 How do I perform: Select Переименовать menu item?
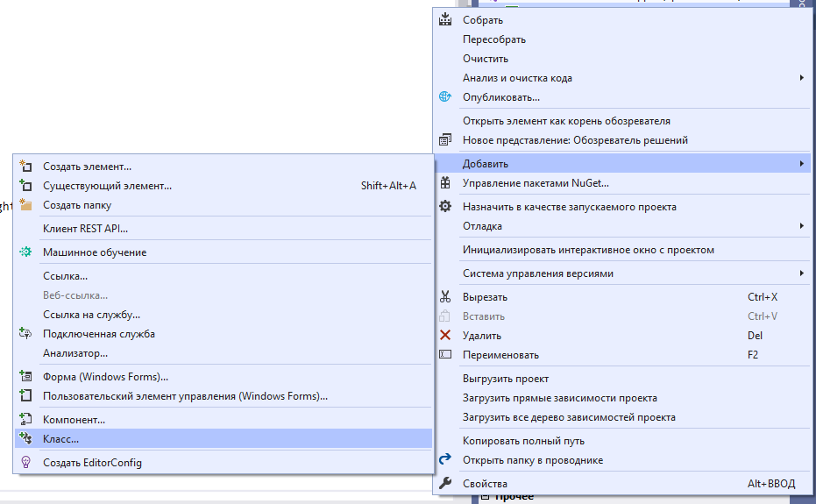(501, 355)
